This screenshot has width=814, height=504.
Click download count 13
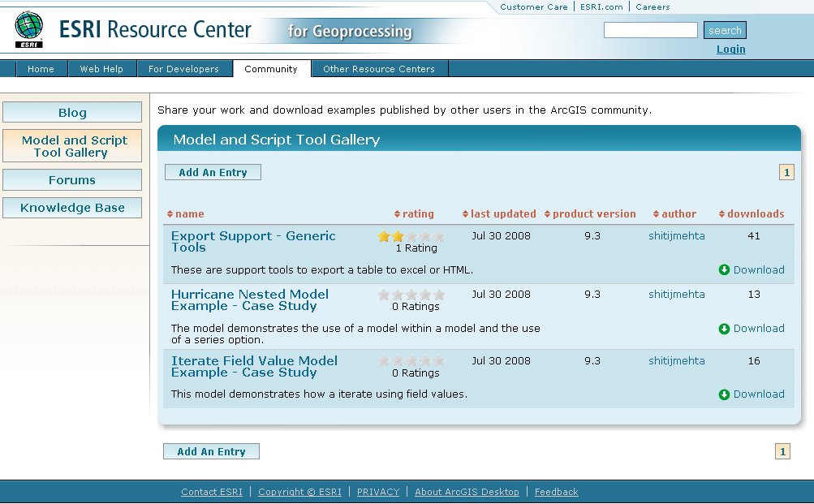pos(754,295)
